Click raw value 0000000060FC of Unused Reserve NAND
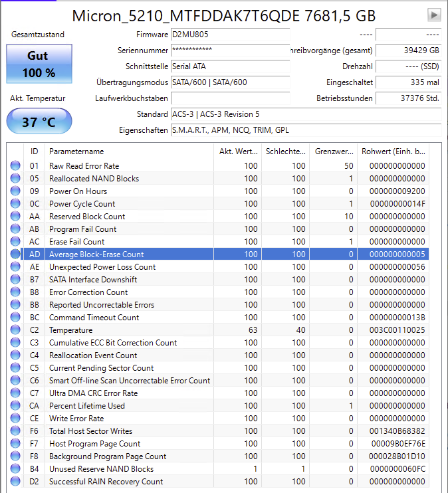Viewport: 448px width, 493px height. (397, 469)
